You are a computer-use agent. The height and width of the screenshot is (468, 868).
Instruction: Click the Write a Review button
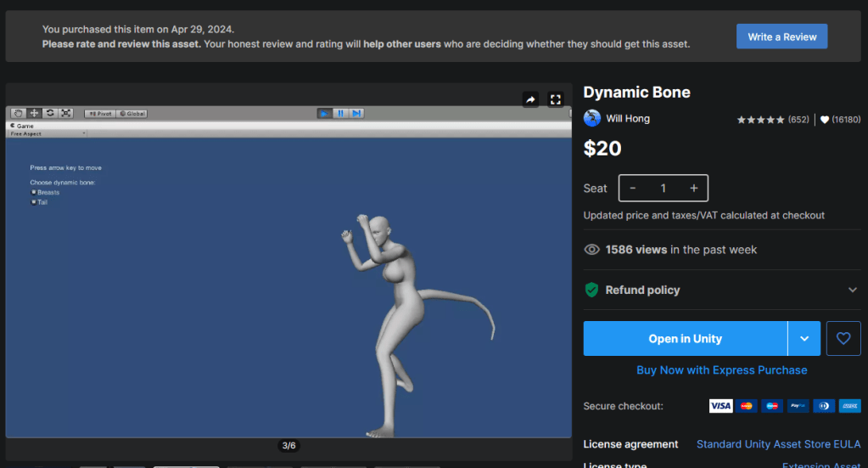[x=781, y=37]
